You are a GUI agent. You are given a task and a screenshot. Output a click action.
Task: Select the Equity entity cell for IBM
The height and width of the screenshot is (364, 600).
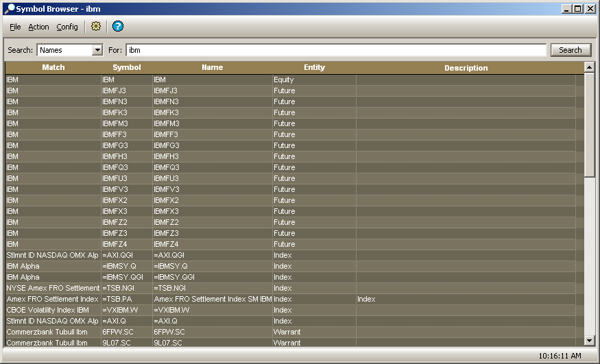pyautogui.click(x=314, y=80)
